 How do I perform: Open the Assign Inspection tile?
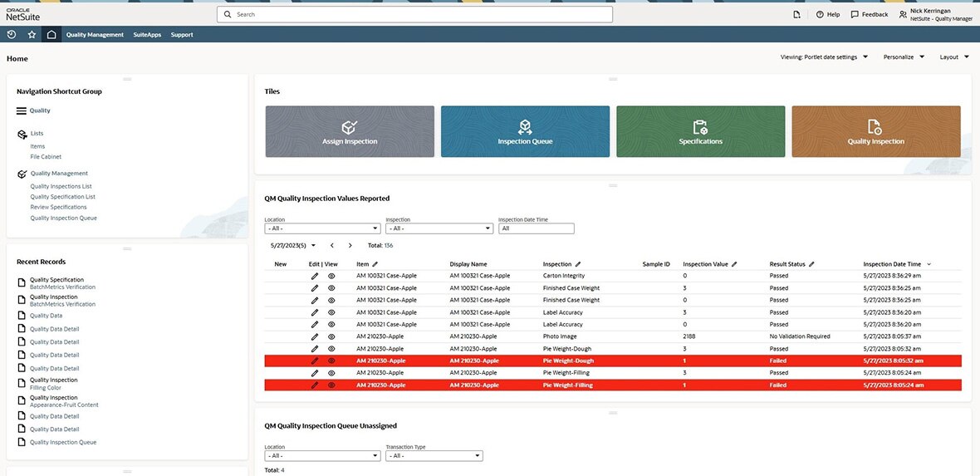coord(350,131)
